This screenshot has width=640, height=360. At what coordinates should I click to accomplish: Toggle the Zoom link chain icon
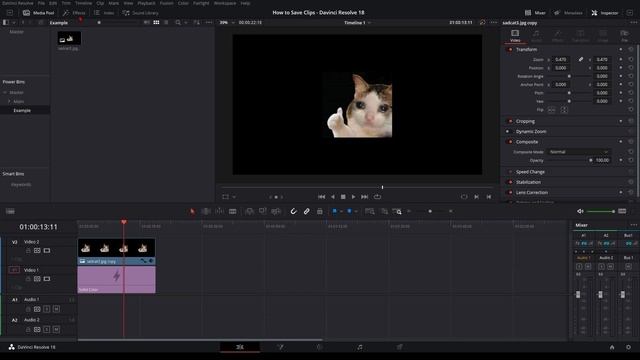pos(580,60)
